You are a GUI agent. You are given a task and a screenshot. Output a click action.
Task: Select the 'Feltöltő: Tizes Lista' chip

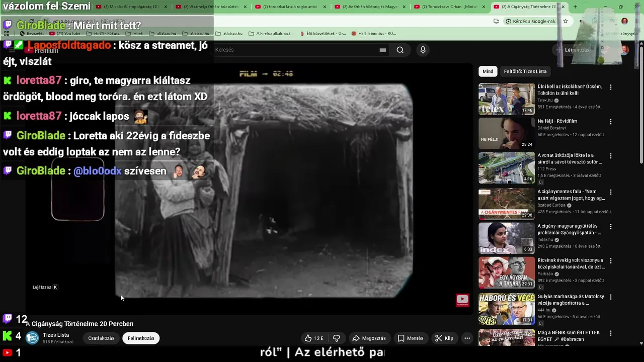click(525, 71)
